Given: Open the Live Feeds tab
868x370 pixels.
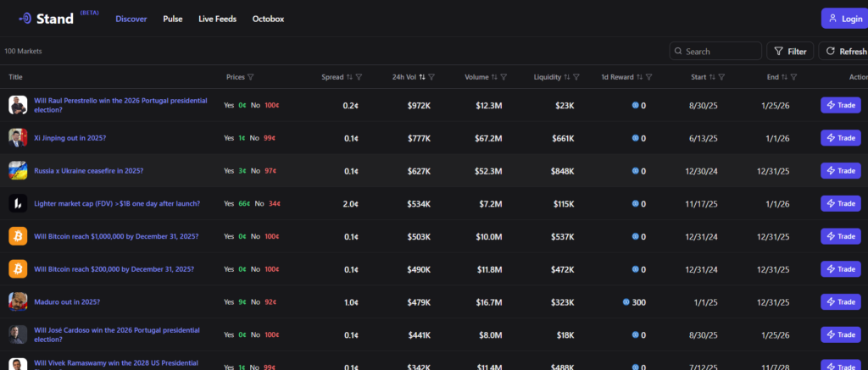Looking at the screenshot, I should pyautogui.click(x=218, y=19).
